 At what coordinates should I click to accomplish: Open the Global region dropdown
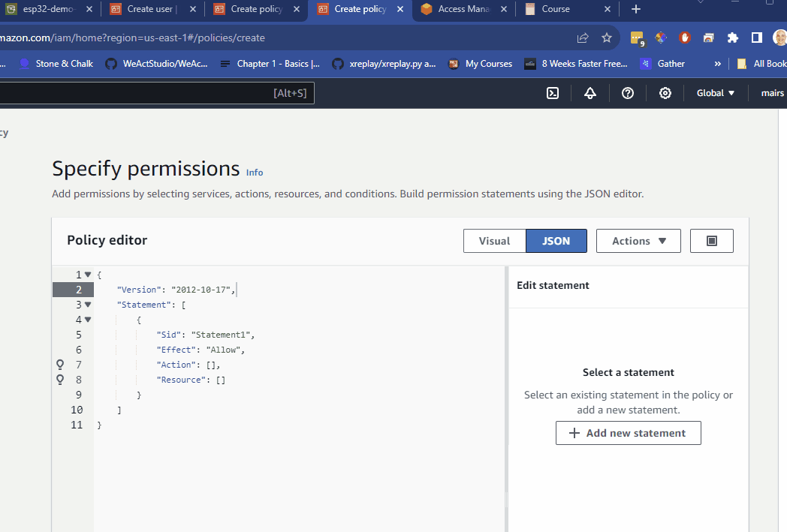715,93
